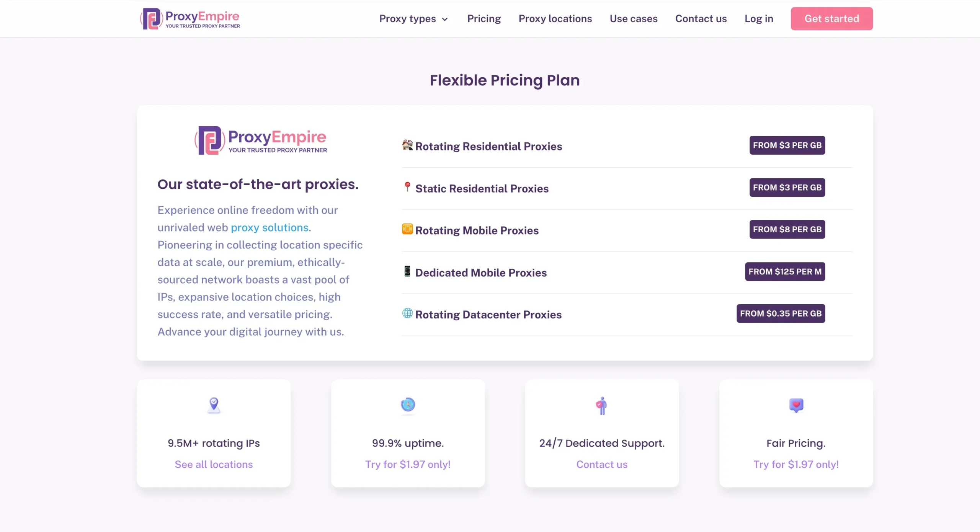Click the FROM $3 PER GB button for Rotating Residential
The height and width of the screenshot is (532, 980).
pyautogui.click(x=787, y=145)
